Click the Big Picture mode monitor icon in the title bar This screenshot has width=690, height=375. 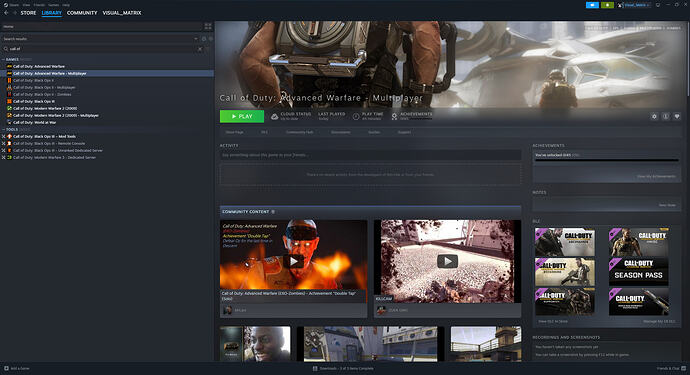[658, 5]
